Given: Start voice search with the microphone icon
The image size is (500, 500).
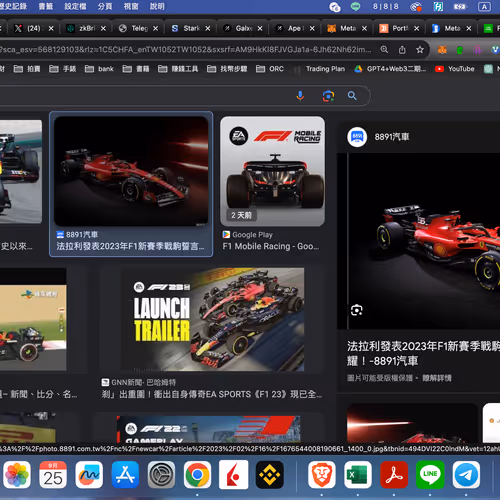Looking at the screenshot, I should click(300, 96).
